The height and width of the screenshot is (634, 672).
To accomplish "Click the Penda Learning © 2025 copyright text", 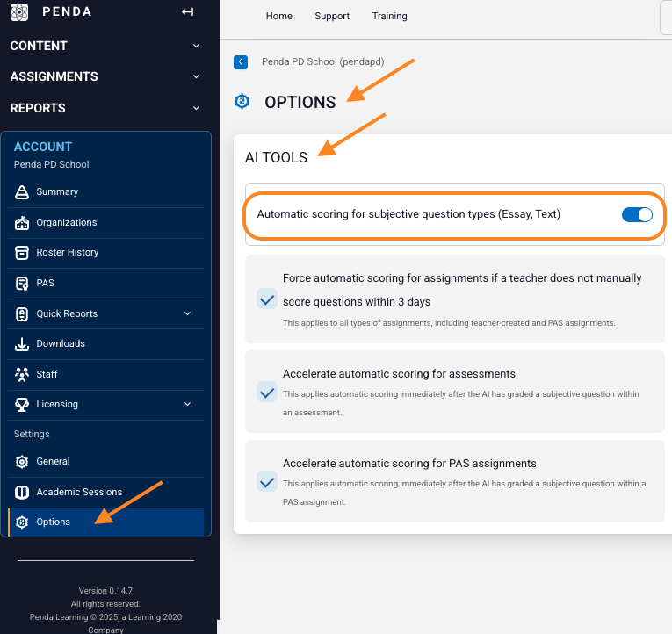I will tap(106, 623).
